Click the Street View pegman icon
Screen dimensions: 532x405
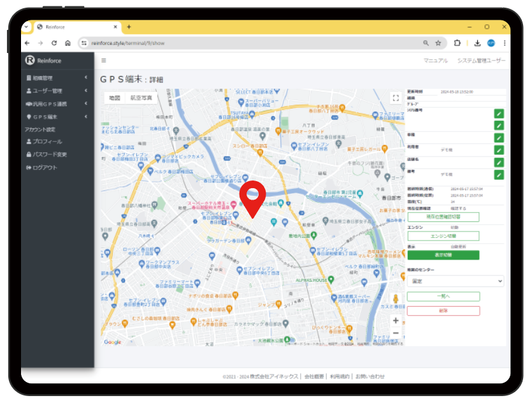pos(396,298)
